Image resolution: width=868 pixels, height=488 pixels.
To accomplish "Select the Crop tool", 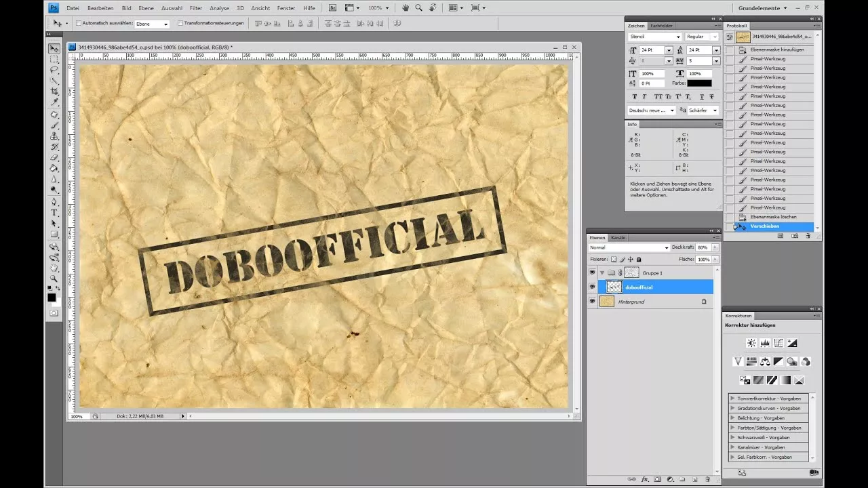I will pos(54,91).
